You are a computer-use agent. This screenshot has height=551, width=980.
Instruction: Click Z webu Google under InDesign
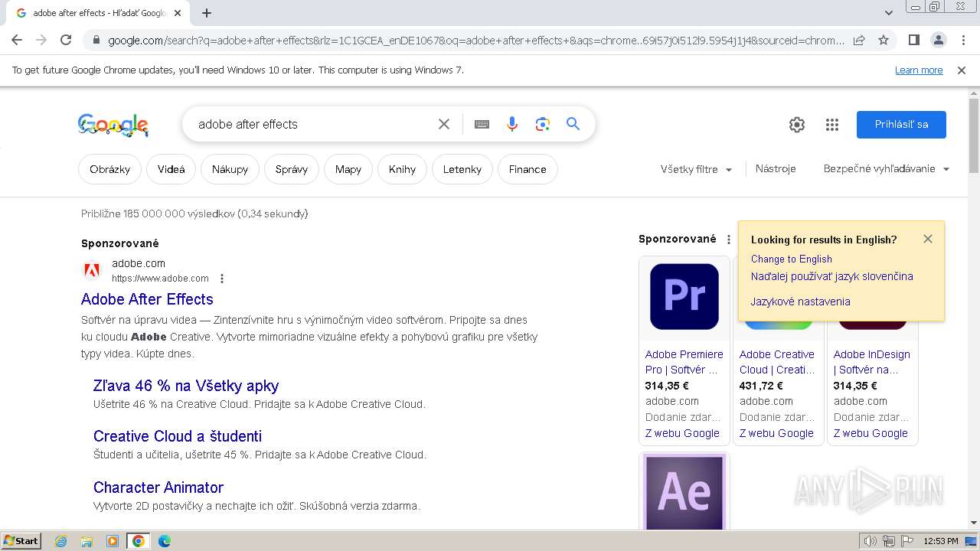[871, 433]
